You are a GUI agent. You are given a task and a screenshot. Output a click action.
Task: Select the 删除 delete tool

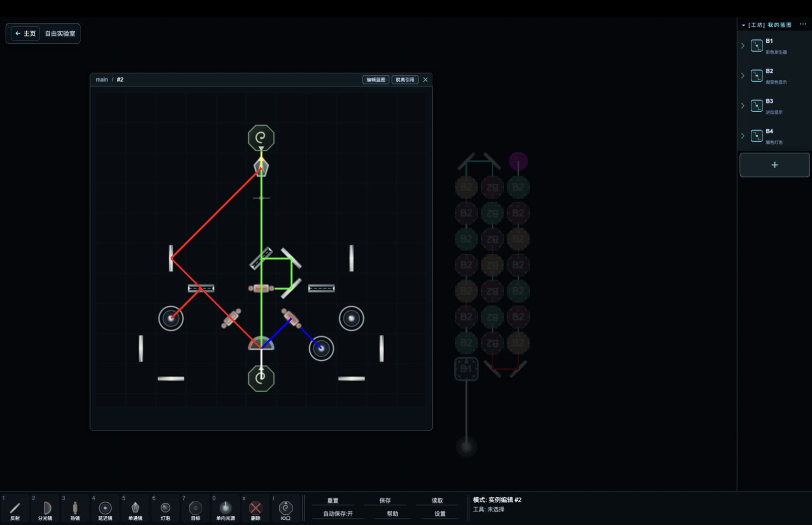(x=256, y=509)
